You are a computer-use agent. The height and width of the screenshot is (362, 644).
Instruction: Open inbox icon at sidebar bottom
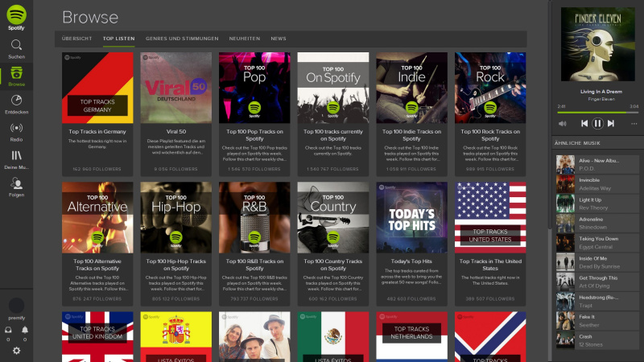point(8,330)
